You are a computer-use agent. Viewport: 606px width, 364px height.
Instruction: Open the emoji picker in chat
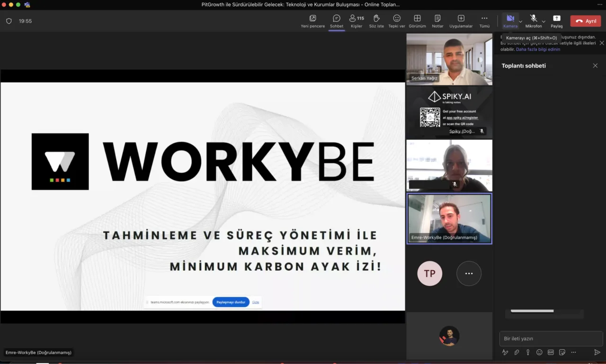pos(539,352)
